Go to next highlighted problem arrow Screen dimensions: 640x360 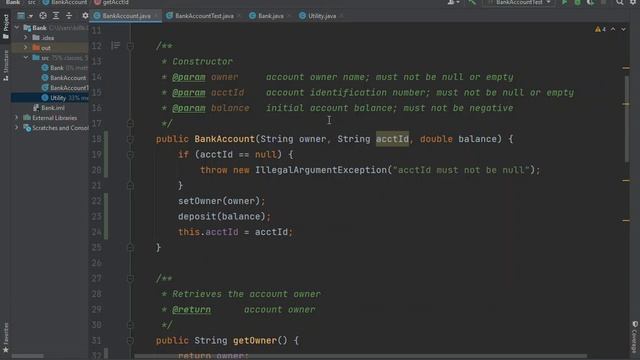623,29
